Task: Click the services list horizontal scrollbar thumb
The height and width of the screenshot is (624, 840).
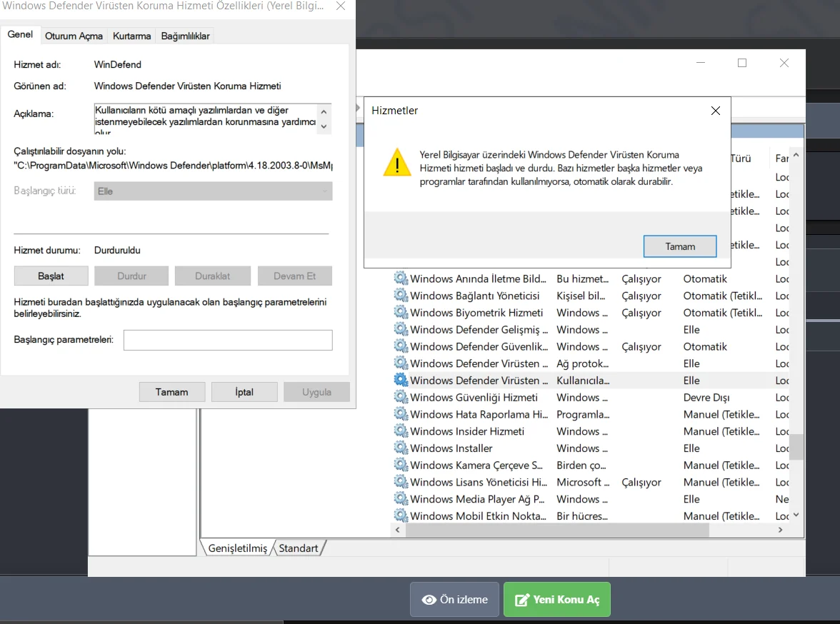Action: coord(557,530)
